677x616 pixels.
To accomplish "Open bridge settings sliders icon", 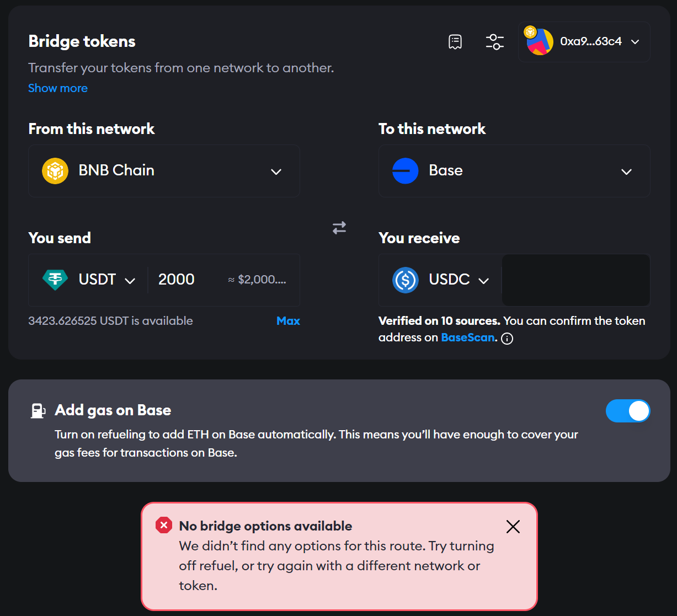I will click(x=494, y=42).
